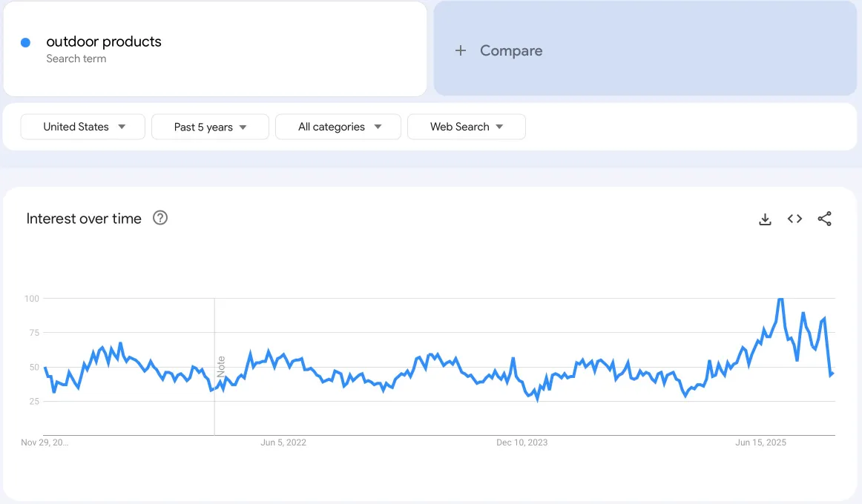Click the blue dot beside outdoor products
Screen dimensions: 862x504
coord(25,43)
